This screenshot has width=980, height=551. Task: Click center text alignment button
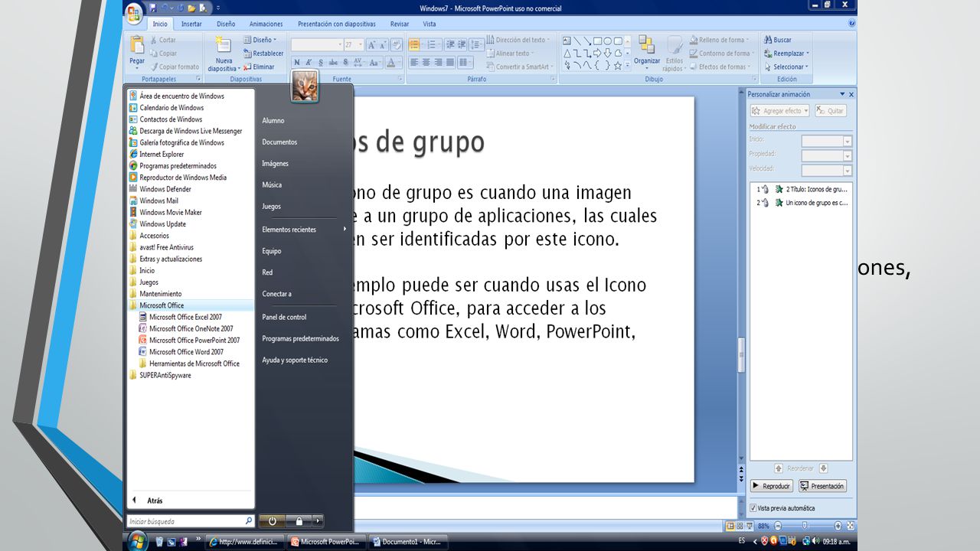426,63
